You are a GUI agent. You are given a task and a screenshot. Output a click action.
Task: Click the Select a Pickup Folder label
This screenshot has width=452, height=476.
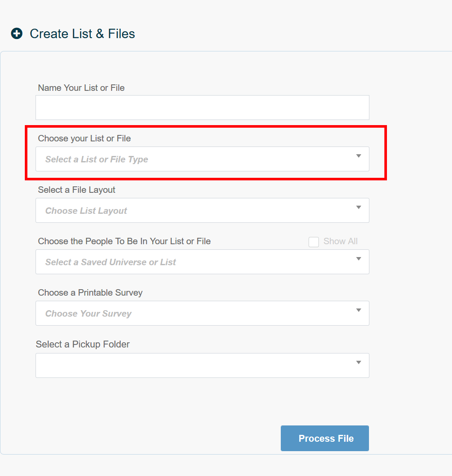83,344
